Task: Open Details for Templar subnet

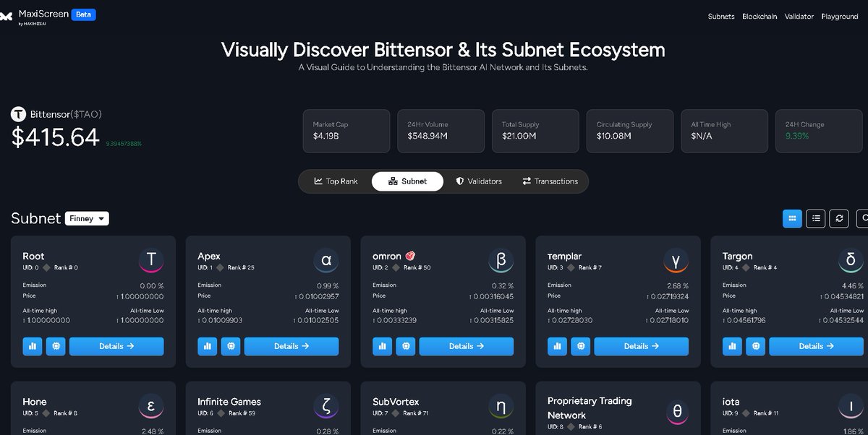Action: [x=642, y=346]
